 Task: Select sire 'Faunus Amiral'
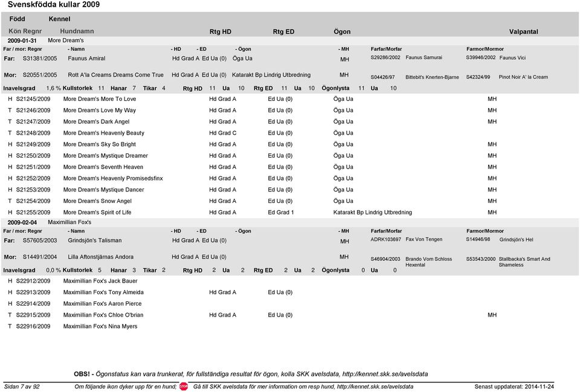pos(86,59)
